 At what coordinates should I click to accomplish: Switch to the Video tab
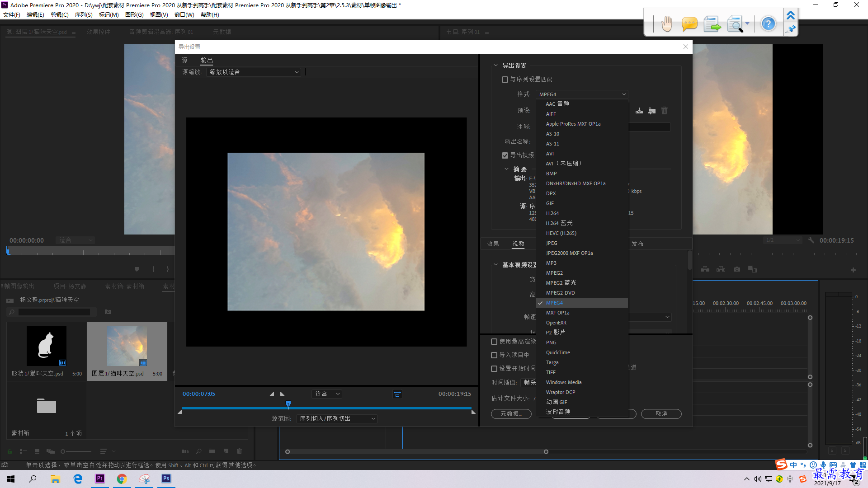pos(519,244)
